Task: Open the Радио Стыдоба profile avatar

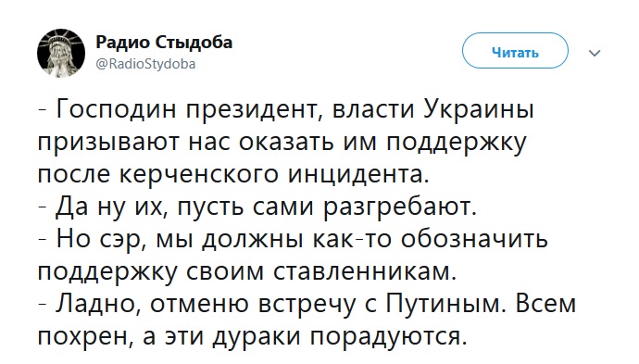Action: (x=61, y=53)
